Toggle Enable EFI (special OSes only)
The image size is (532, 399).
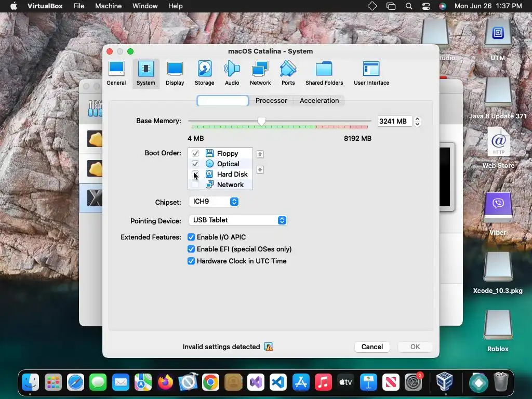[191, 249]
